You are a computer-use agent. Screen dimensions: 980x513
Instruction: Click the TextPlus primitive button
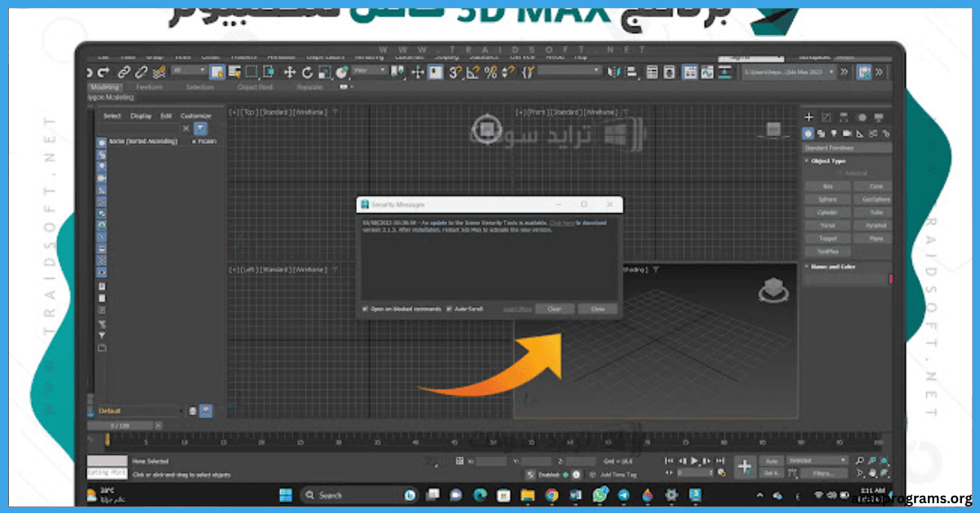[x=828, y=252]
